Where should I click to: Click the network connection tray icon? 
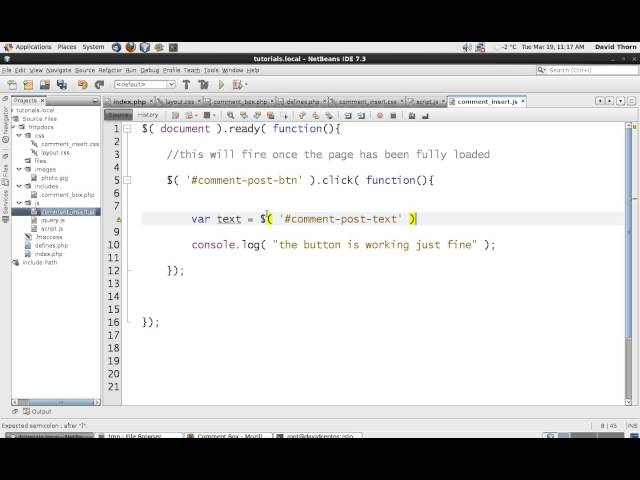[480, 47]
